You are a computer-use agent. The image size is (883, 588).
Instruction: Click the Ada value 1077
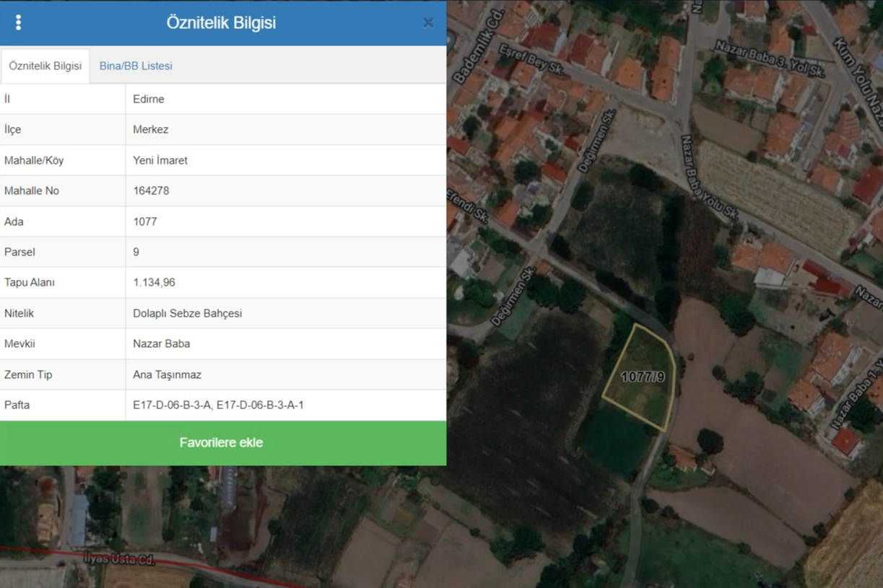145,221
